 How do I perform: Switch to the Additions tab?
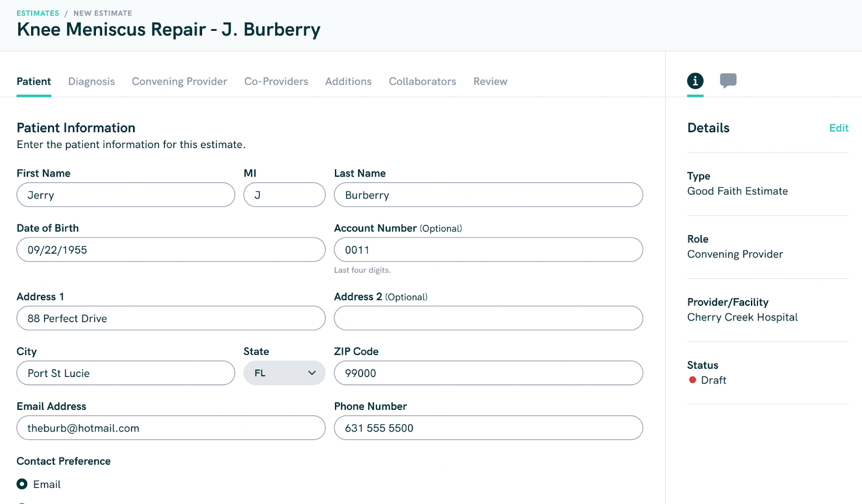click(348, 81)
